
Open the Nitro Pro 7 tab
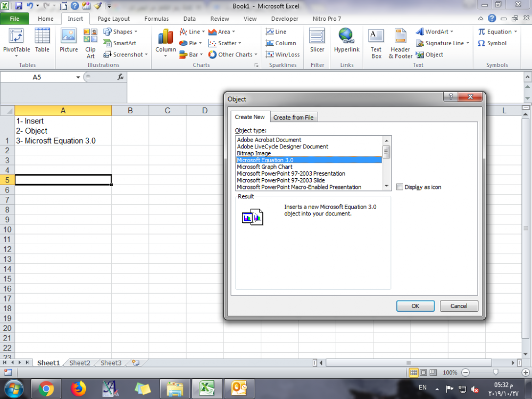tap(327, 19)
